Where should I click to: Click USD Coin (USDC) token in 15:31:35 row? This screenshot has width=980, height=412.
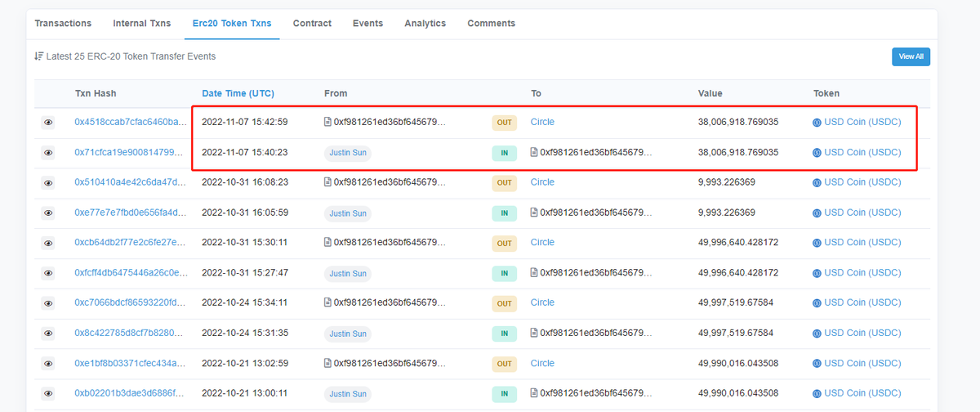coord(862,333)
